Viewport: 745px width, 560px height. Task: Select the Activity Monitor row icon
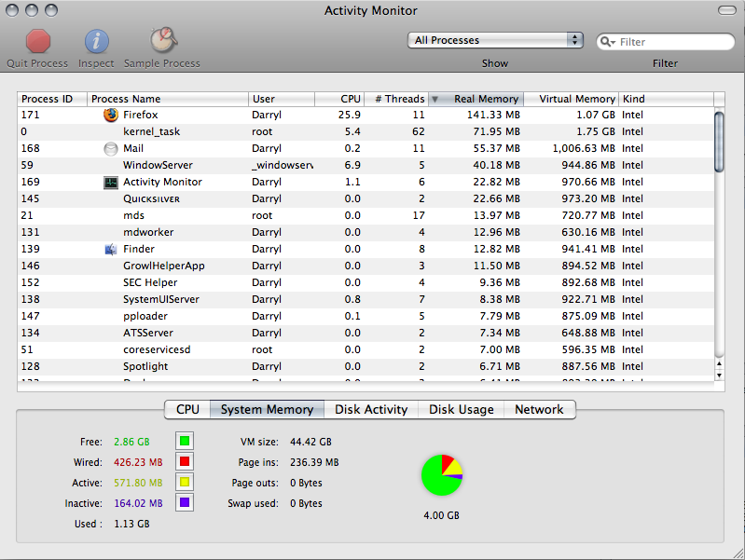pos(111,183)
